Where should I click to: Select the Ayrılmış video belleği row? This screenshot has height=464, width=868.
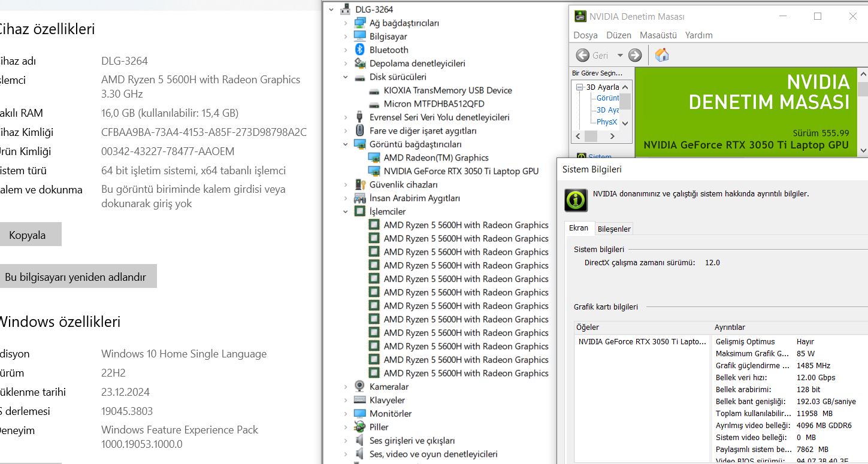[790, 425]
